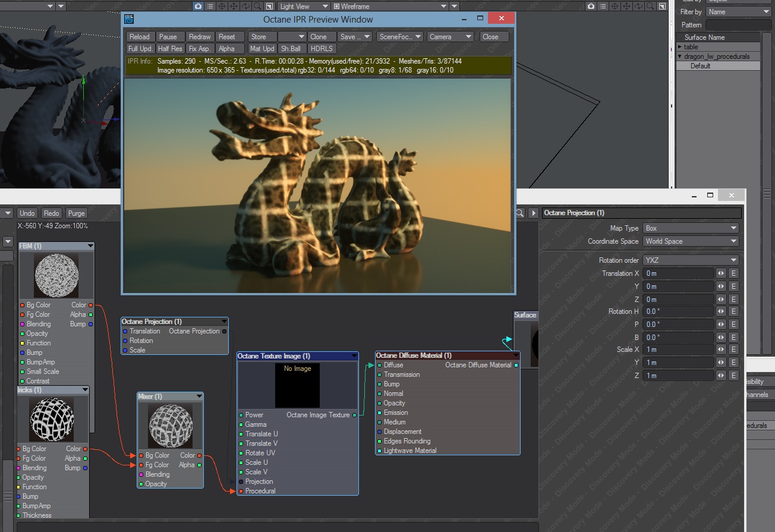Click the FBM node Color output connector

pos(90,305)
